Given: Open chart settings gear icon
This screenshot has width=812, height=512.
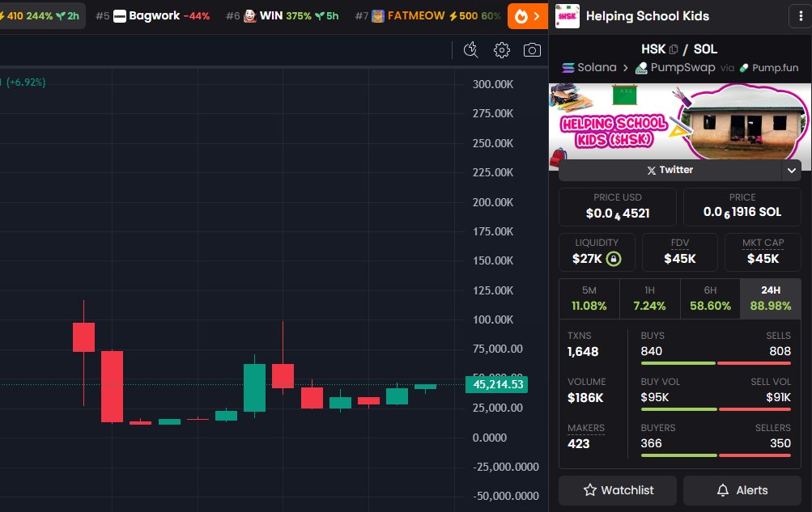Looking at the screenshot, I should pos(501,49).
